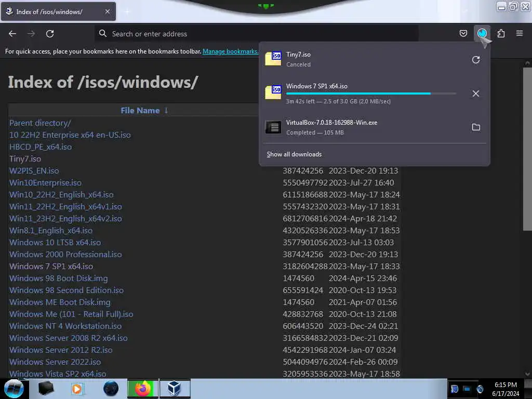The image size is (532, 399).
Task: Click the Tiny7.iso link in listing
Action: (x=25, y=159)
